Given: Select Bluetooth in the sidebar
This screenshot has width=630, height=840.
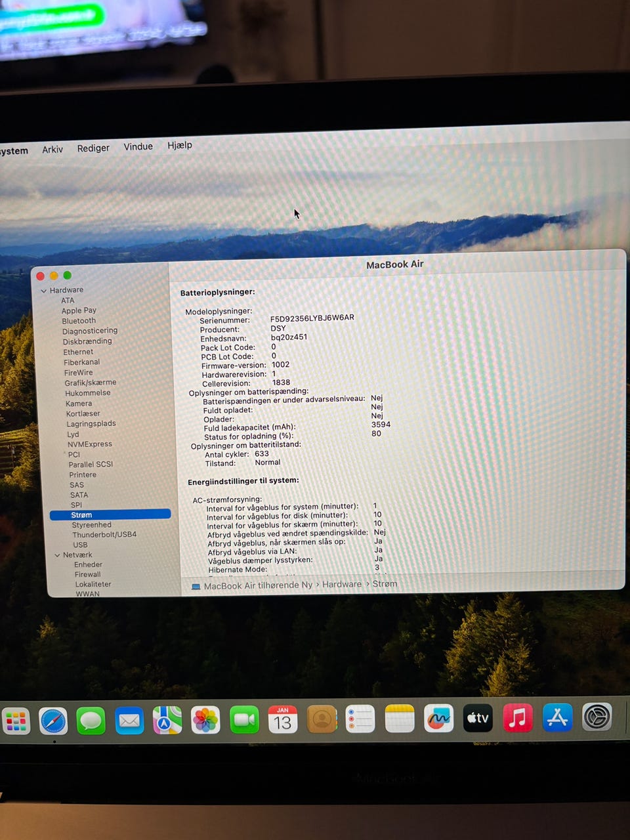Looking at the screenshot, I should point(79,321).
